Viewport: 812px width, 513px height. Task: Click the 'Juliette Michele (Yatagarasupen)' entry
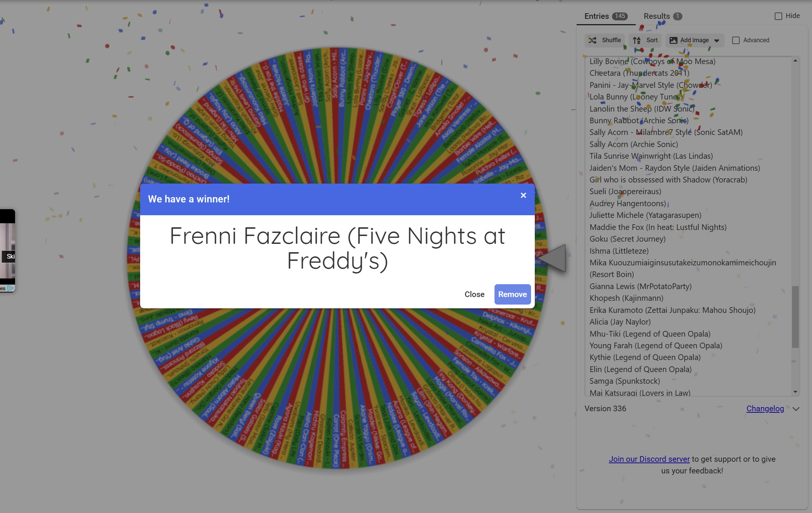(646, 215)
